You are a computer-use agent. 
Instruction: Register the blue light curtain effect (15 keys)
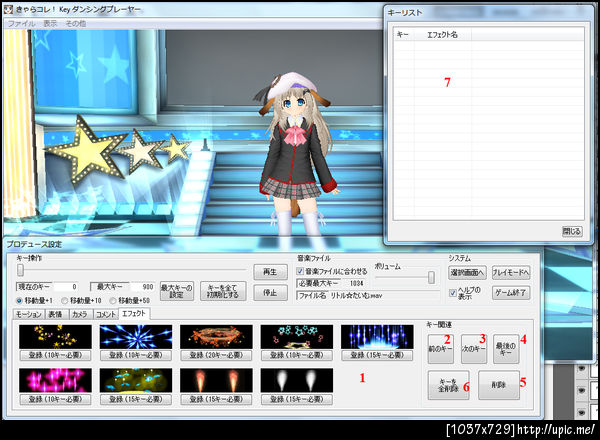377,355
